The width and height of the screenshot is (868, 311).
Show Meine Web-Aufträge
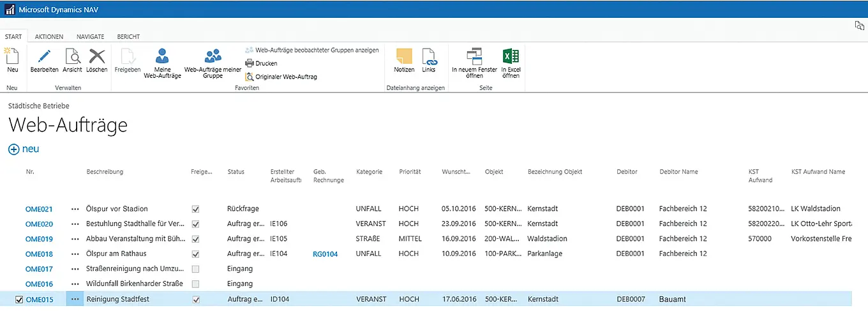click(x=163, y=56)
